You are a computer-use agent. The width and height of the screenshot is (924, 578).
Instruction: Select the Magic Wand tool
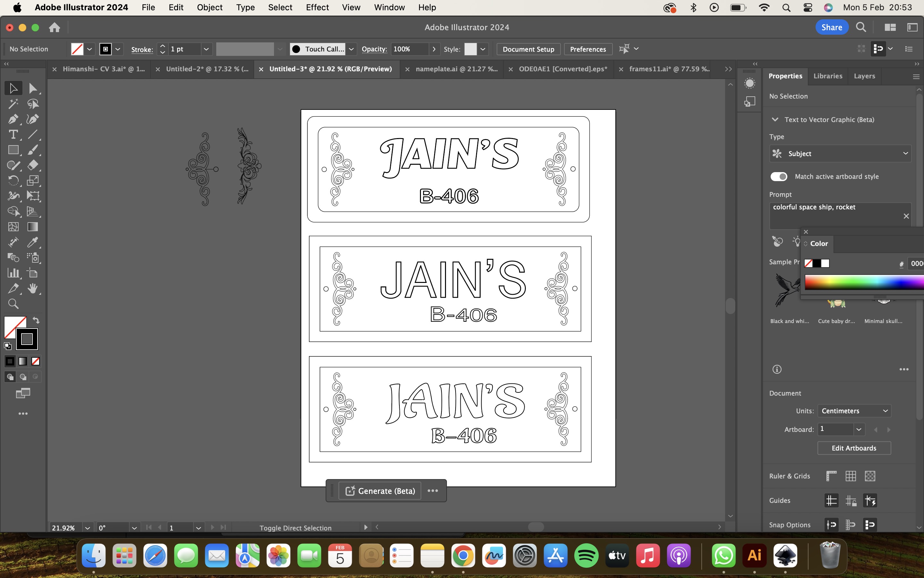13,104
